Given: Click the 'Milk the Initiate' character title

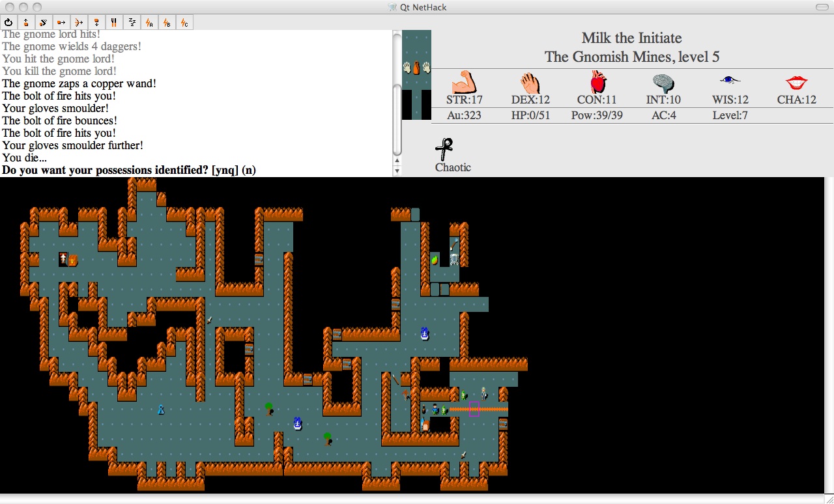Looking at the screenshot, I should (x=632, y=38).
